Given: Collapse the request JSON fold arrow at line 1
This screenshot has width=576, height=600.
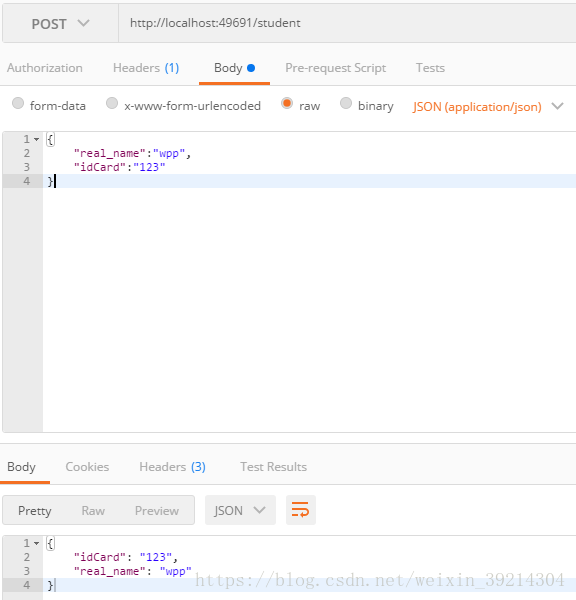Looking at the screenshot, I should pos(36,139).
